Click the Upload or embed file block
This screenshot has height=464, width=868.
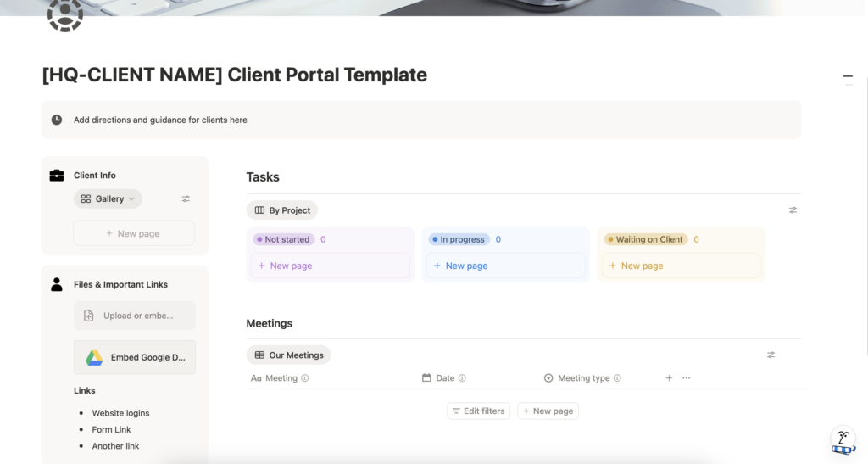[x=135, y=316]
